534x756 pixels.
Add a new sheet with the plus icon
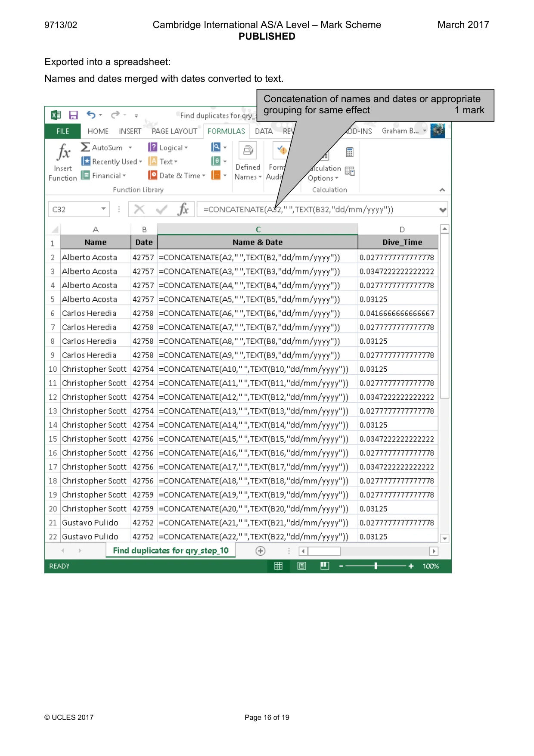[261, 551]
